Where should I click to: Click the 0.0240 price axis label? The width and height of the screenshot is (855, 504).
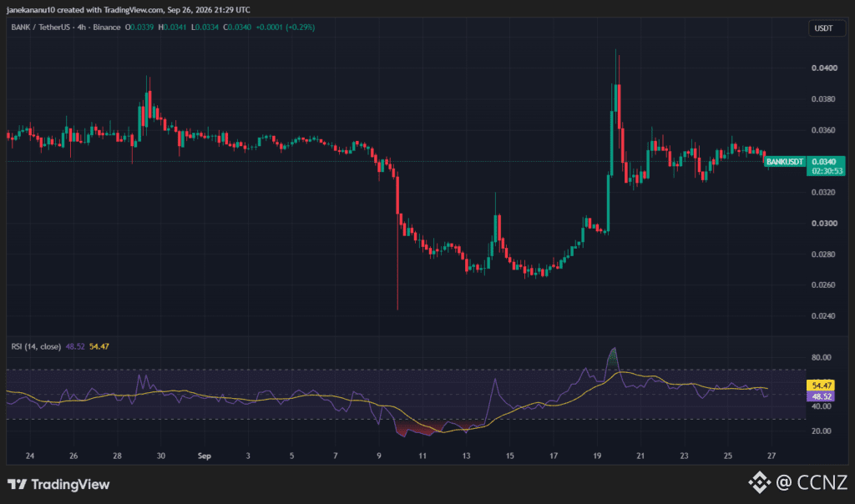pyautogui.click(x=824, y=316)
